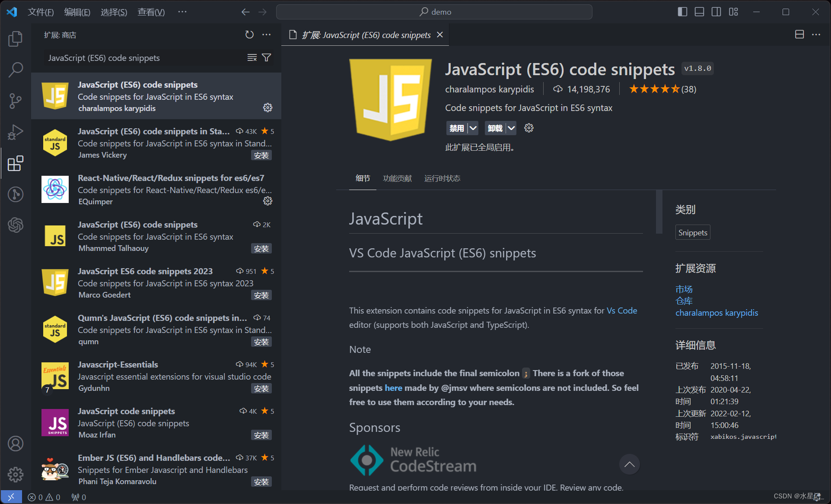Switch to the 细节 details tab
Image resolution: width=831 pixels, height=504 pixels.
tap(363, 178)
